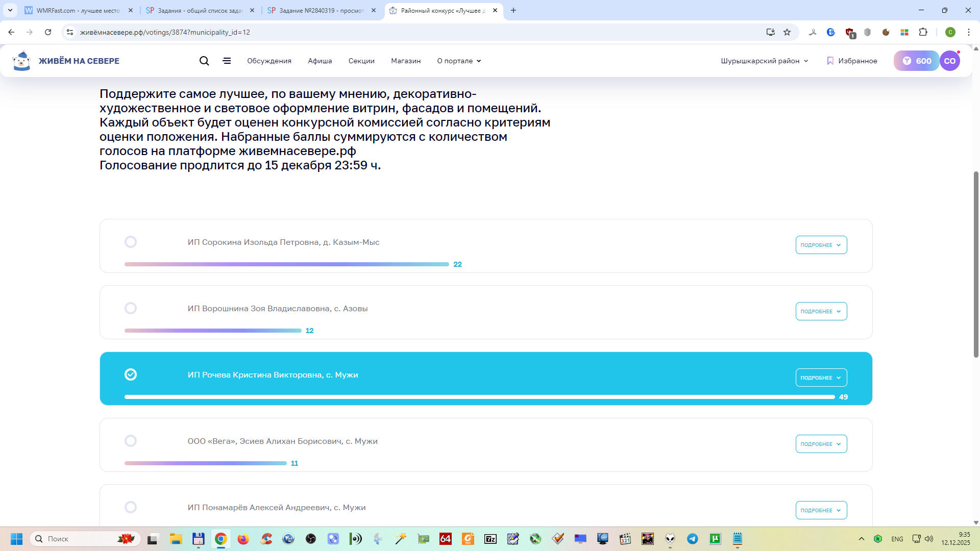Go to the Магазин link

click(x=406, y=61)
